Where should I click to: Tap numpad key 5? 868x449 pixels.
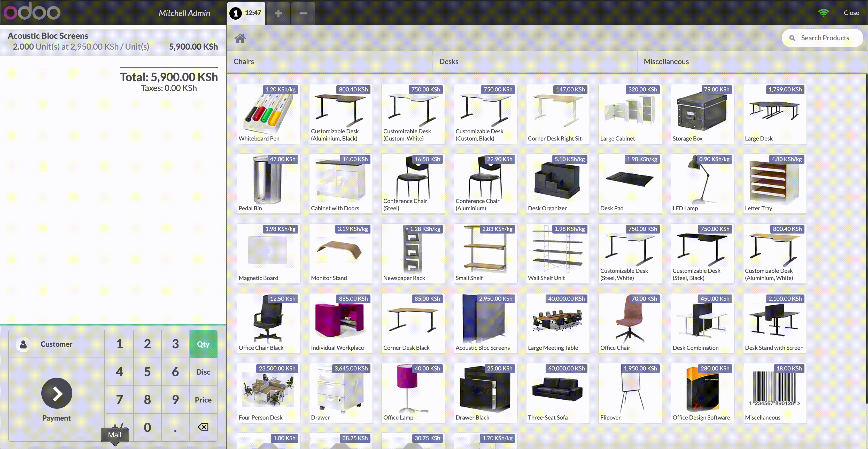(x=147, y=372)
